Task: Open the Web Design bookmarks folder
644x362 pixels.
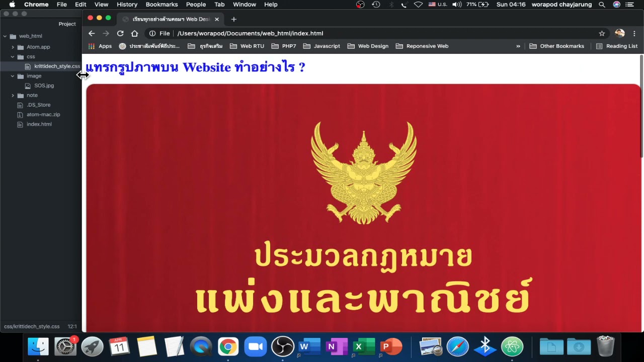Action: [368, 46]
